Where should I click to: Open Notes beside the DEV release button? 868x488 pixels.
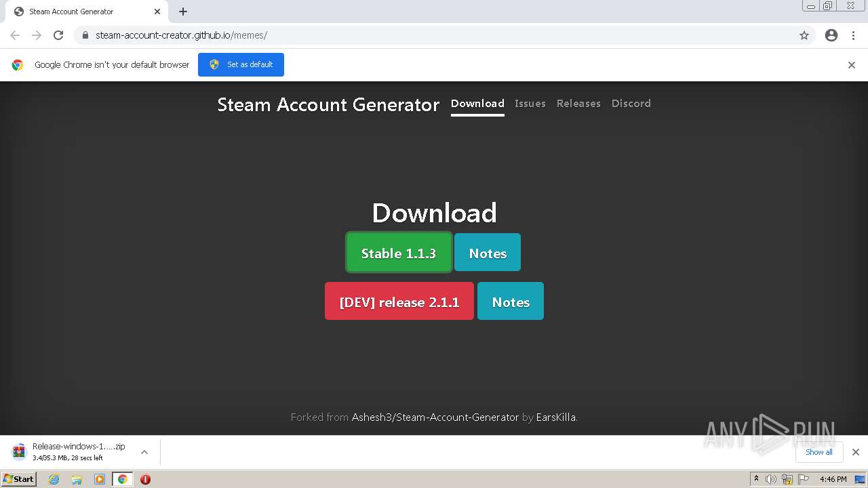(x=511, y=302)
